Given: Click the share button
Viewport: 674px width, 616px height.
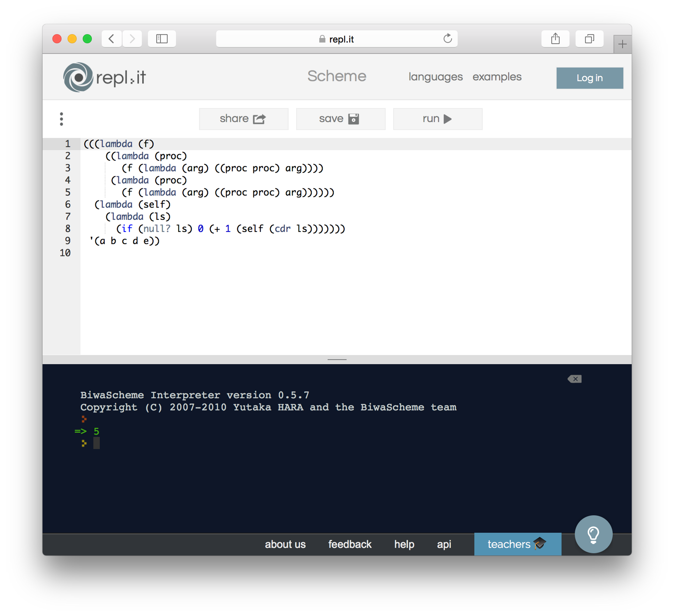Looking at the screenshot, I should coord(243,119).
